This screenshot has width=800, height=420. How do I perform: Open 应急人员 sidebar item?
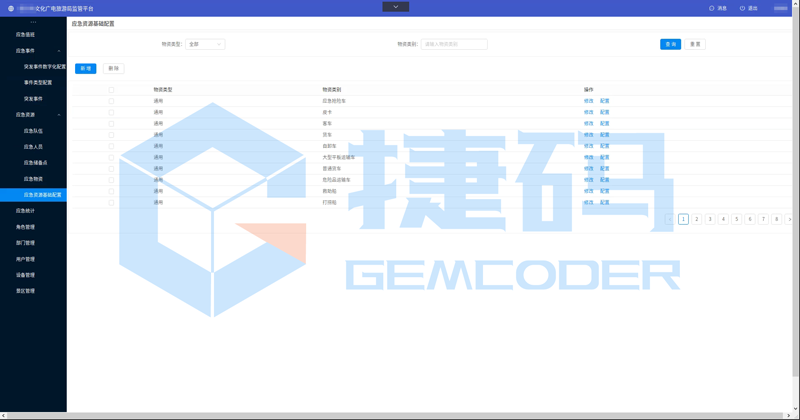[33, 147]
